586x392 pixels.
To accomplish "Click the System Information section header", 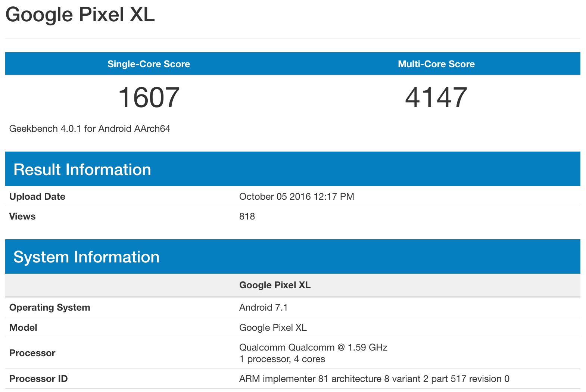I will pyautogui.click(x=86, y=257).
